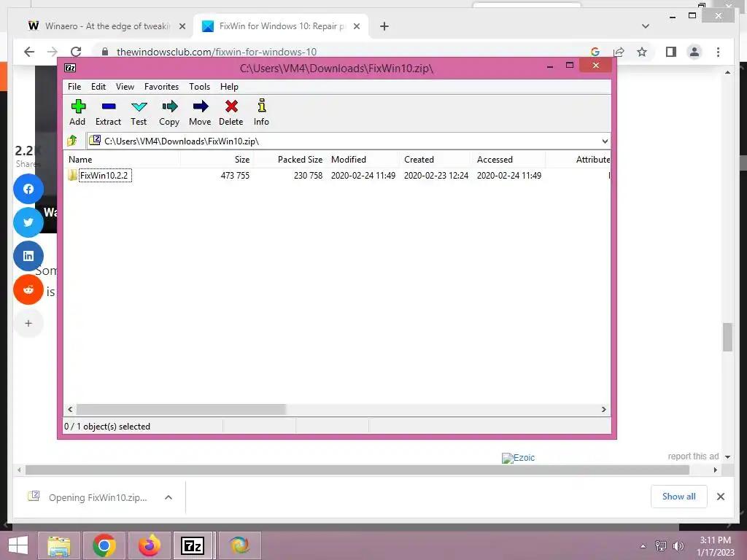747x560 pixels.
Task: Sort by Accessed column header
Action: click(x=508, y=160)
